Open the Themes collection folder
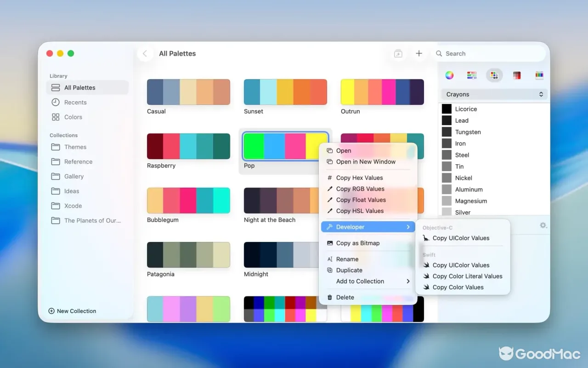This screenshot has height=368, width=588. click(x=87, y=147)
